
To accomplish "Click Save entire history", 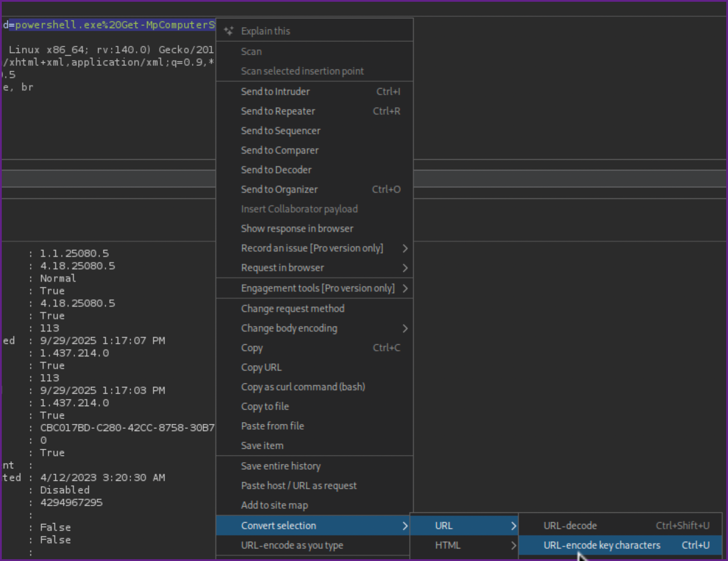I will click(x=280, y=466).
